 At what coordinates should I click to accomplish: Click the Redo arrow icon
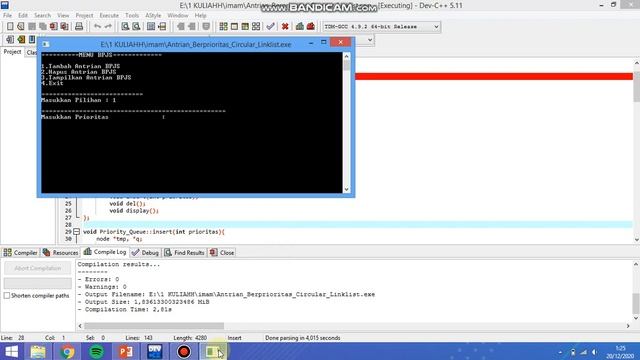coord(108,27)
